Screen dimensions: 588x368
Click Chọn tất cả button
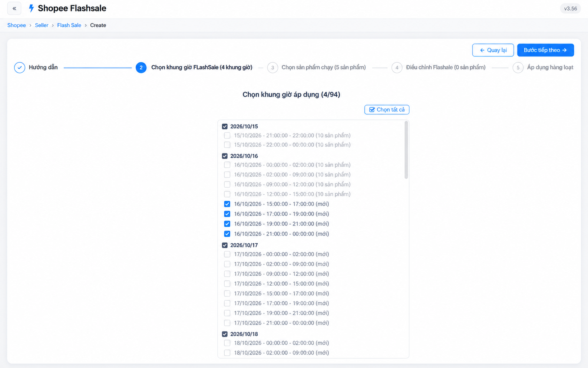387,109
